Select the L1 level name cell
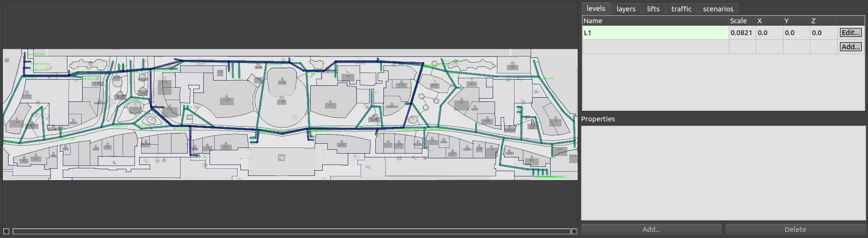This screenshot has width=868, height=238. tap(656, 33)
